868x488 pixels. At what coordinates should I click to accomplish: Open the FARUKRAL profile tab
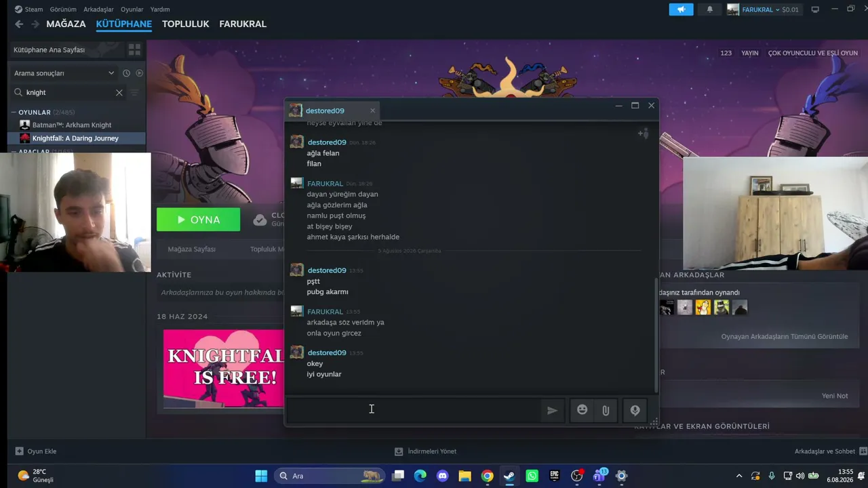(x=243, y=24)
